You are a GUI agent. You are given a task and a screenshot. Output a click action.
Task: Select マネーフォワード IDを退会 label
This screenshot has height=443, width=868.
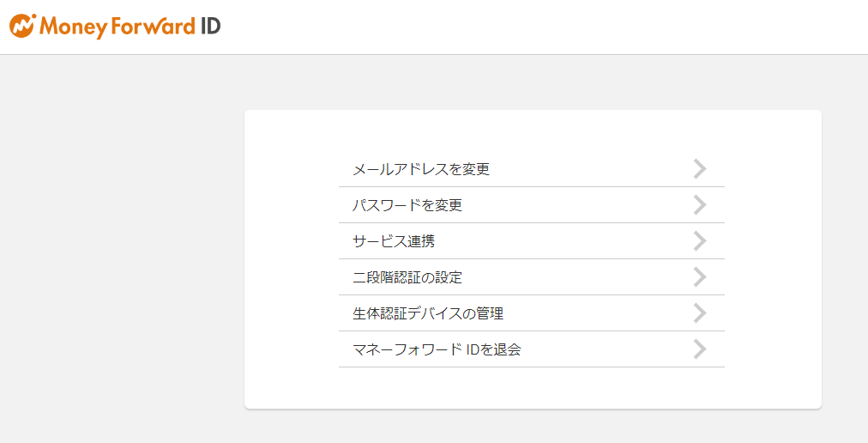[437, 349]
